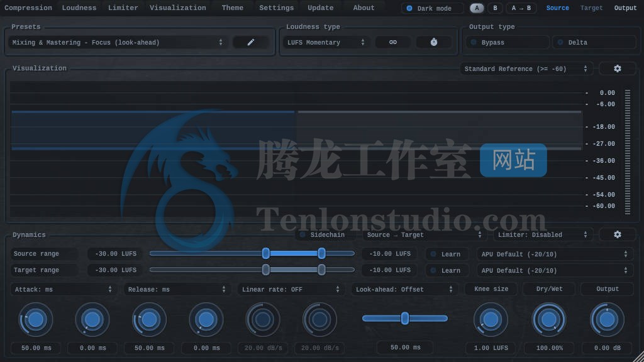Click the link loudness icon
Screen dimensions: 644x362
393,42
